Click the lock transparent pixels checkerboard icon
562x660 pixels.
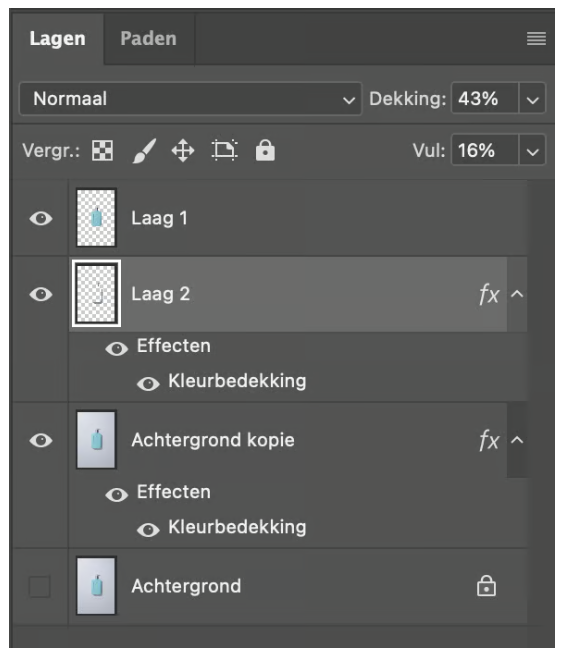coord(102,150)
